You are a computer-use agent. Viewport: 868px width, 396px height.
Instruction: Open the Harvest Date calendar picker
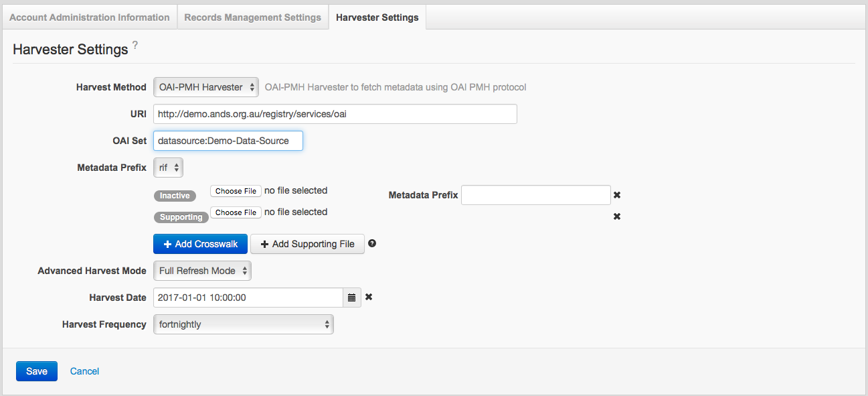(352, 298)
